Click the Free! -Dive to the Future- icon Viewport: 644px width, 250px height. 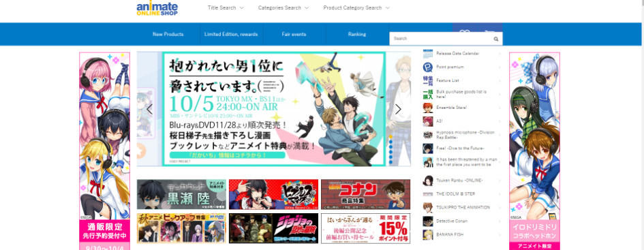[428, 149]
